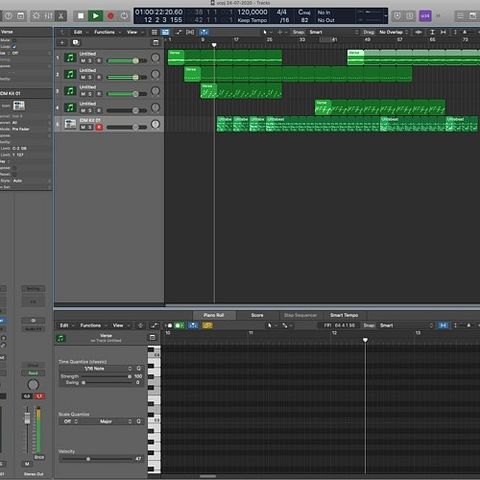
Task: Open the Drag No Overlap dropdown
Action: (394, 32)
